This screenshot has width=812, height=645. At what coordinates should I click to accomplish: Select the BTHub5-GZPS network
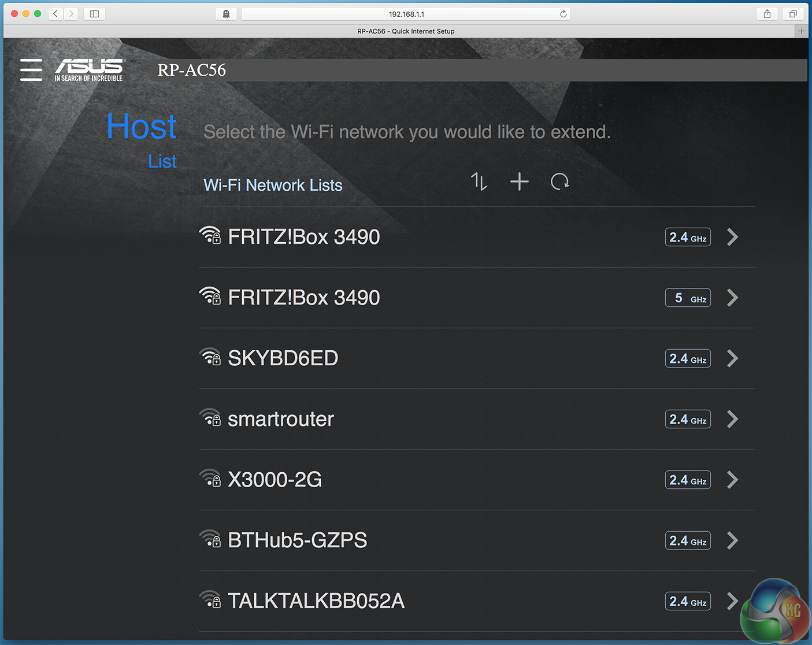[477, 540]
